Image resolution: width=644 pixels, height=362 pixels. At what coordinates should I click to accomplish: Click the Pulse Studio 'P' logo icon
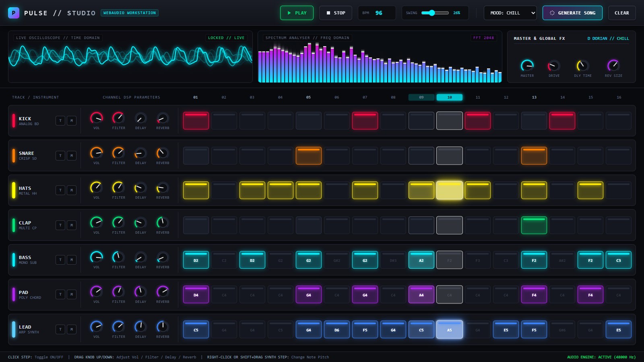tap(13, 13)
